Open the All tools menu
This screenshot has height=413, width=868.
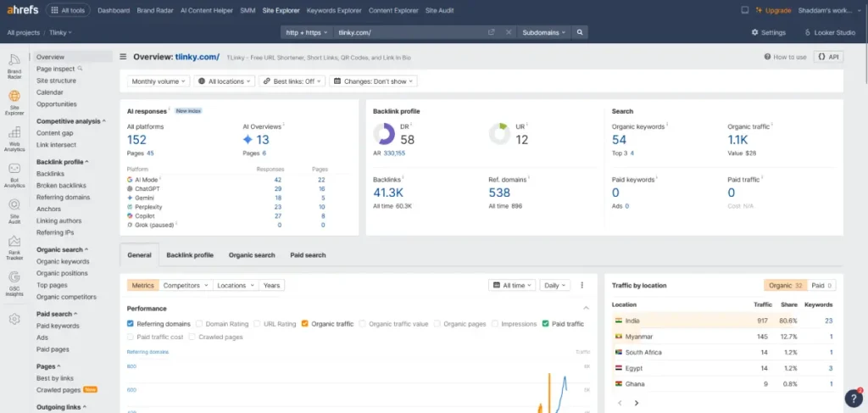tap(68, 10)
